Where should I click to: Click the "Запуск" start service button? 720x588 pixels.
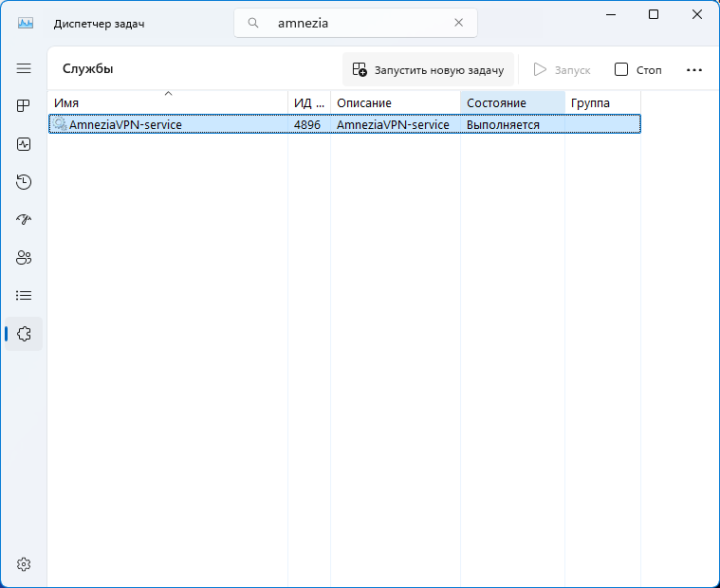pyautogui.click(x=562, y=69)
